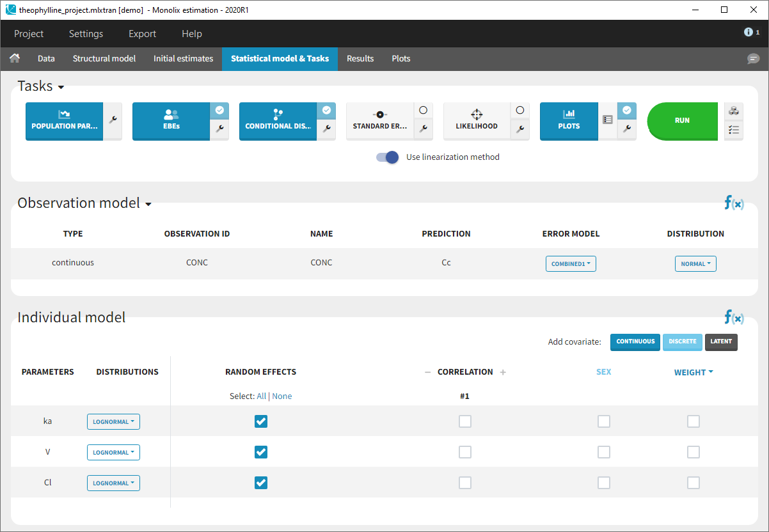
Task: Click the info notification icon
Action: 751,33
